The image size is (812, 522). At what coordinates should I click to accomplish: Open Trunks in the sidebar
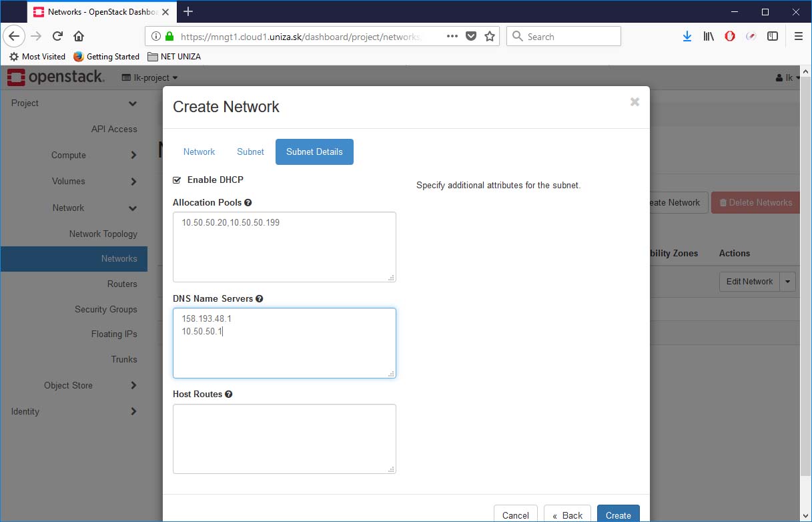[x=124, y=359]
